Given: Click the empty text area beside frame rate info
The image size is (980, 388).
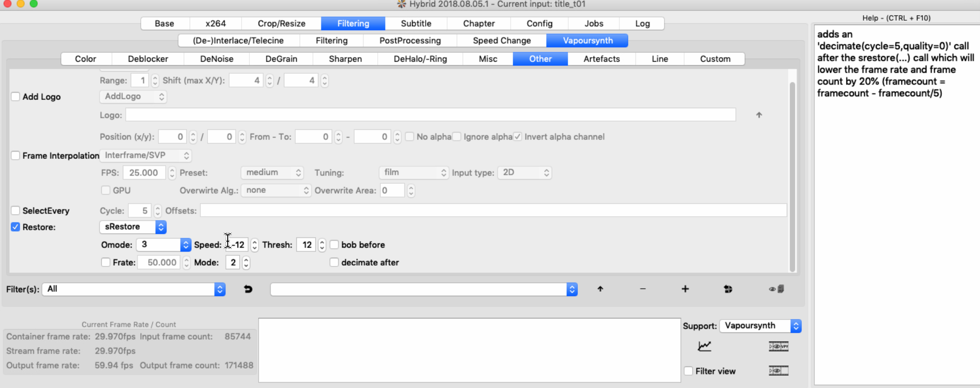Looking at the screenshot, I should click(469, 350).
